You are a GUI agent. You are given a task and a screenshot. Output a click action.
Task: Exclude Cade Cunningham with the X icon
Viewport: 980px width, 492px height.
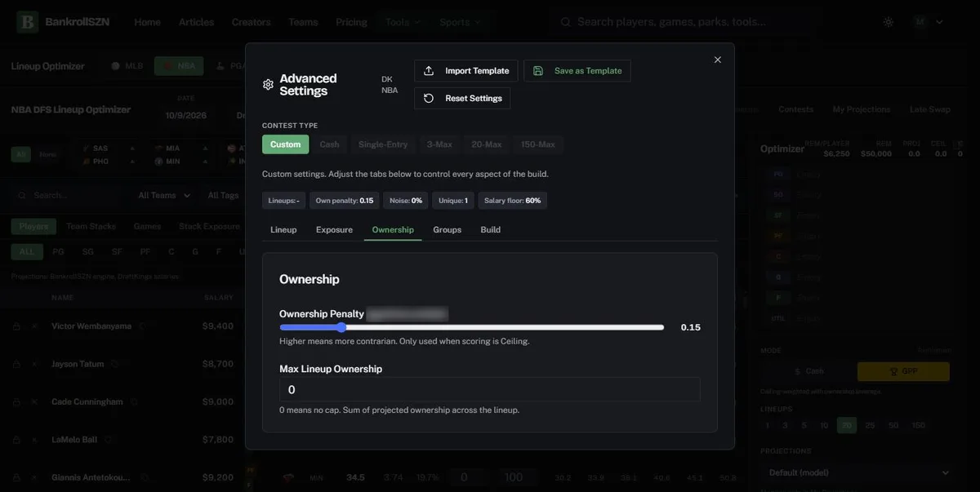click(34, 402)
